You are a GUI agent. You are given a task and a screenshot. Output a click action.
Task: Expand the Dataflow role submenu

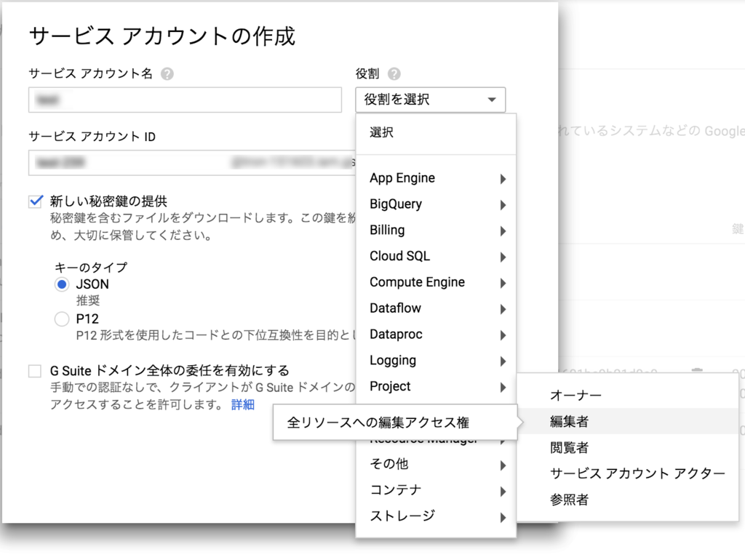tap(436, 309)
